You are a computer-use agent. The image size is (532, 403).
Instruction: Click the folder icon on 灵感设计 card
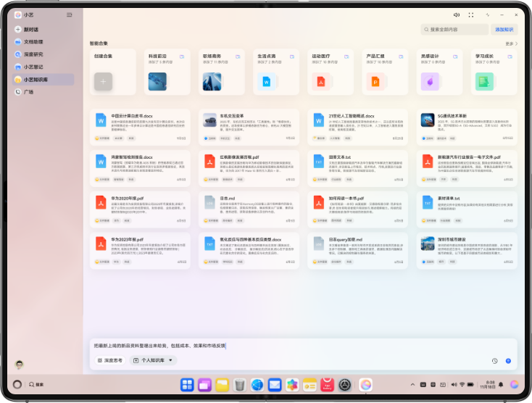455,57
